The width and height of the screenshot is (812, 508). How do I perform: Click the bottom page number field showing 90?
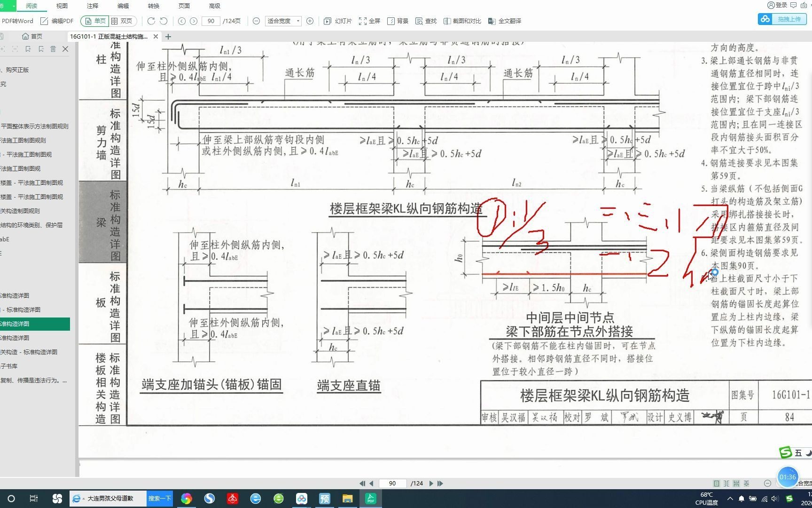coord(392,483)
